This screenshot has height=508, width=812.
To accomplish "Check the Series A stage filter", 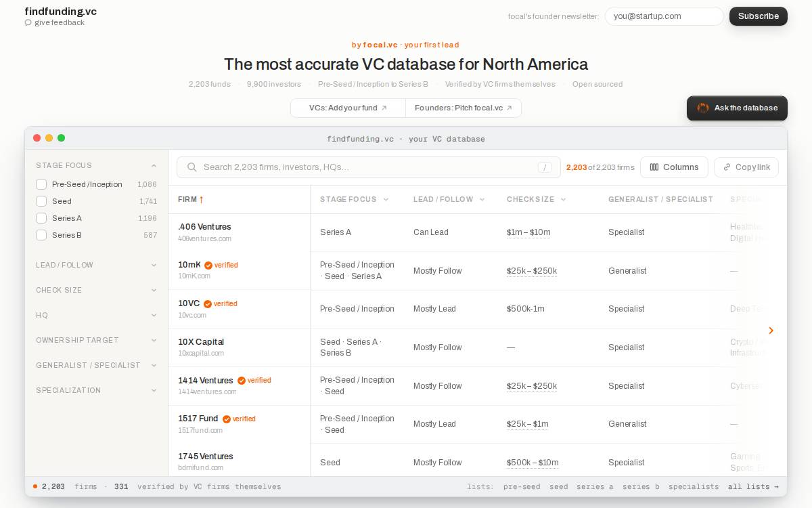I will tap(41, 218).
